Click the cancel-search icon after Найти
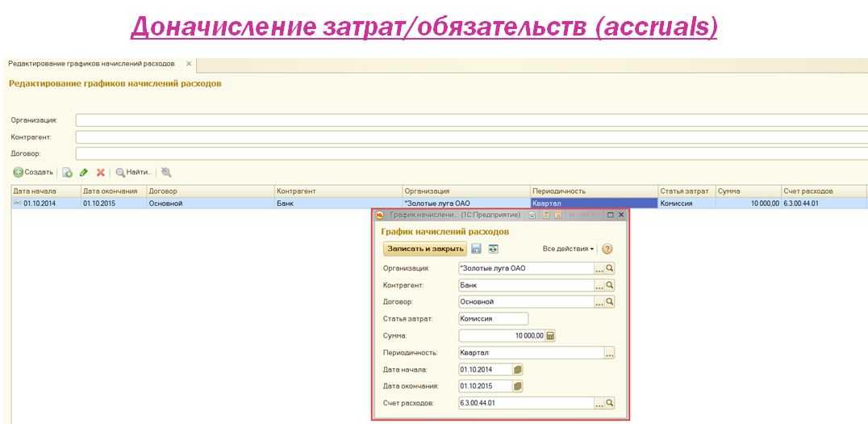The height and width of the screenshot is (424, 868). coord(166,172)
